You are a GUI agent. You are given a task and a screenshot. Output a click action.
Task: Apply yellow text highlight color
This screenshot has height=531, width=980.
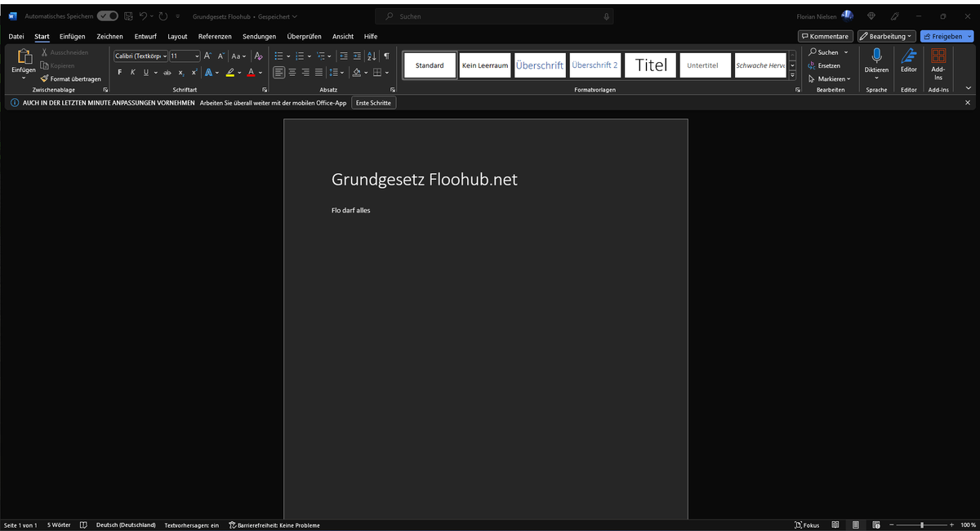pyautogui.click(x=230, y=72)
